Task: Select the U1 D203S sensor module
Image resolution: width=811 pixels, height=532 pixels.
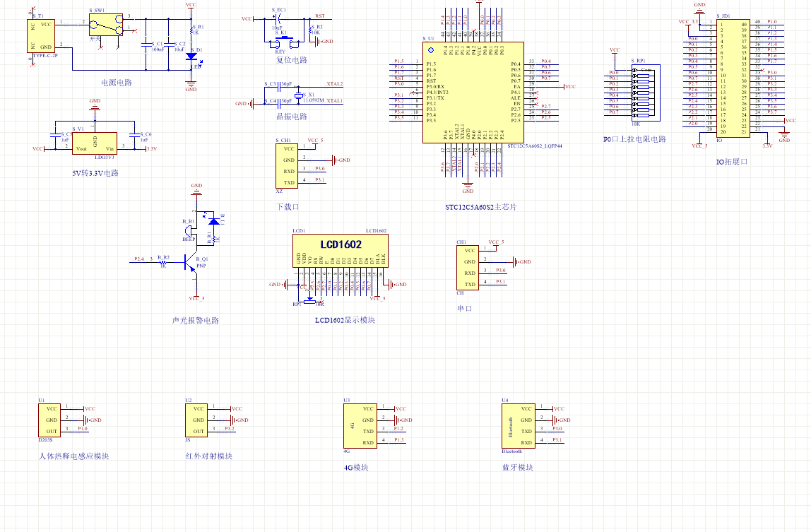Action: [49, 420]
